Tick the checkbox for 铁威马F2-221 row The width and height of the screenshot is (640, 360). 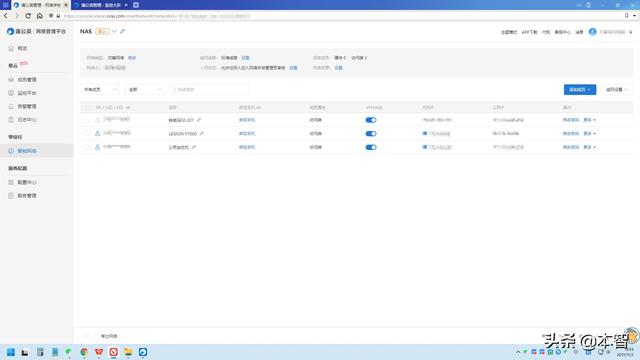[87, 120]
